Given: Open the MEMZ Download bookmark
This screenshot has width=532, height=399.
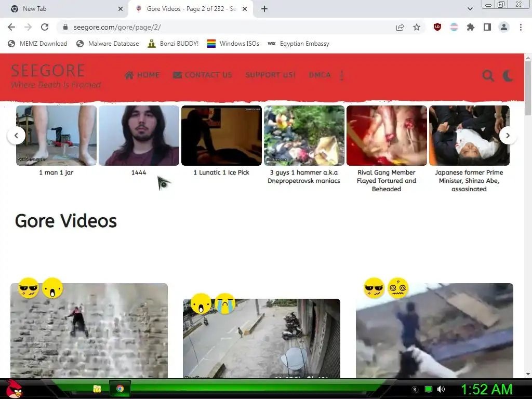Looking at the screenshot, I should [x=37, y=44].
